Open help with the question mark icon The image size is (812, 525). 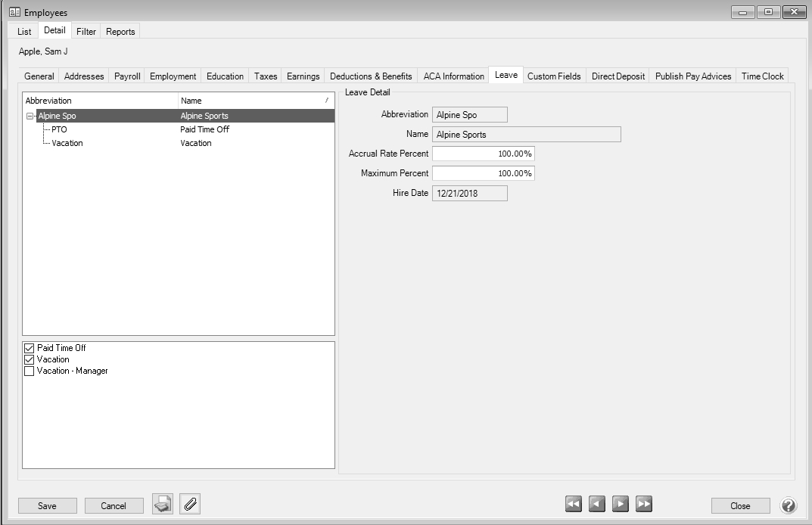[x=789, y=505]
